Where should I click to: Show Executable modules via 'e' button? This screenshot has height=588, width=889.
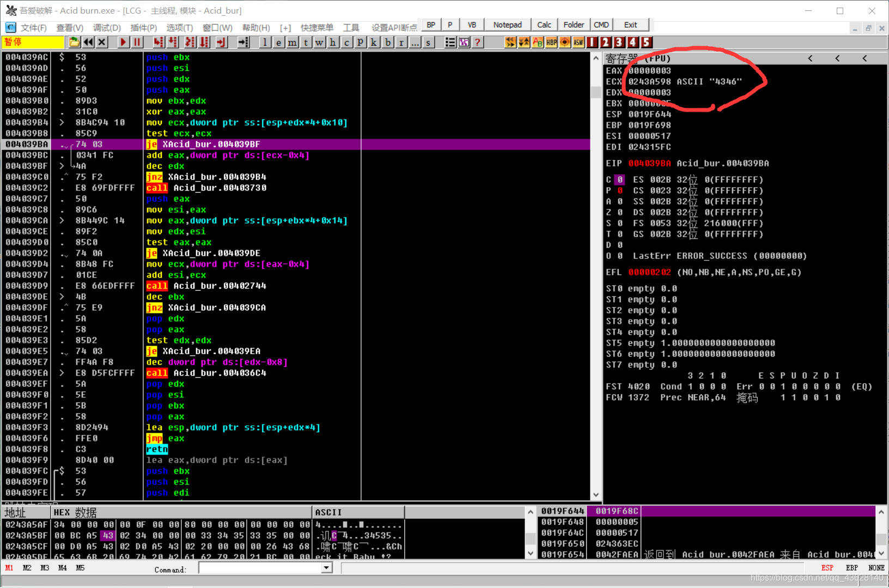(x=279, y=42)
